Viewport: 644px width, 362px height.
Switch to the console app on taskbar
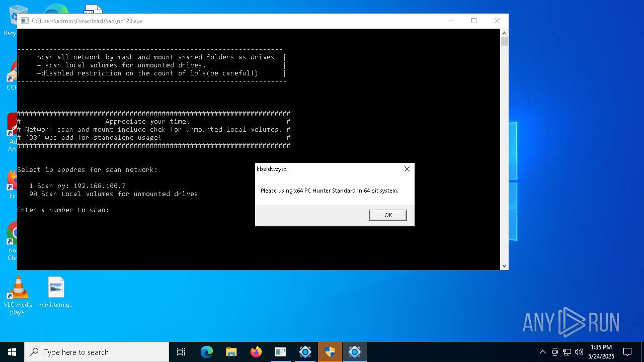[x=281, y=352]
